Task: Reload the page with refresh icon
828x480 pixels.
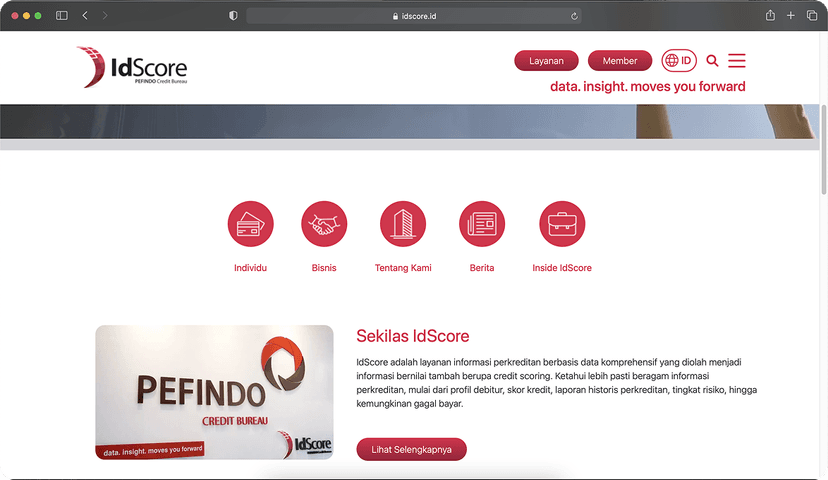Action: coord(574,16)
